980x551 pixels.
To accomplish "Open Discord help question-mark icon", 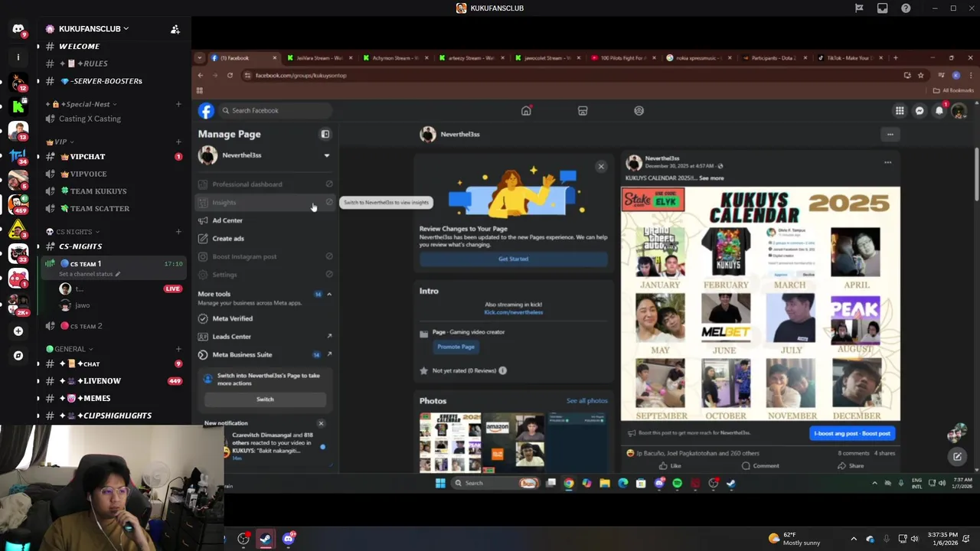I will (906, 8).
